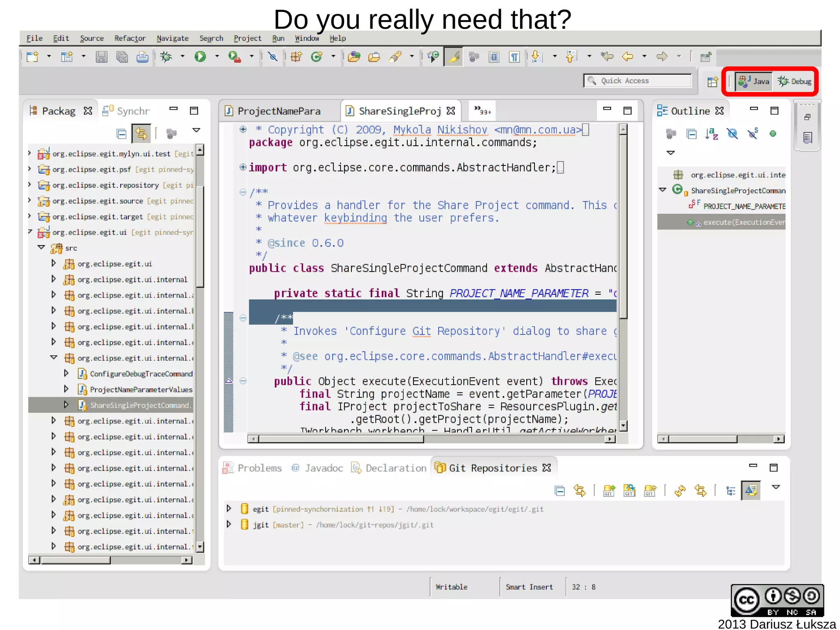Toggle Link with Editor in Package Explorer

point(141,134)
